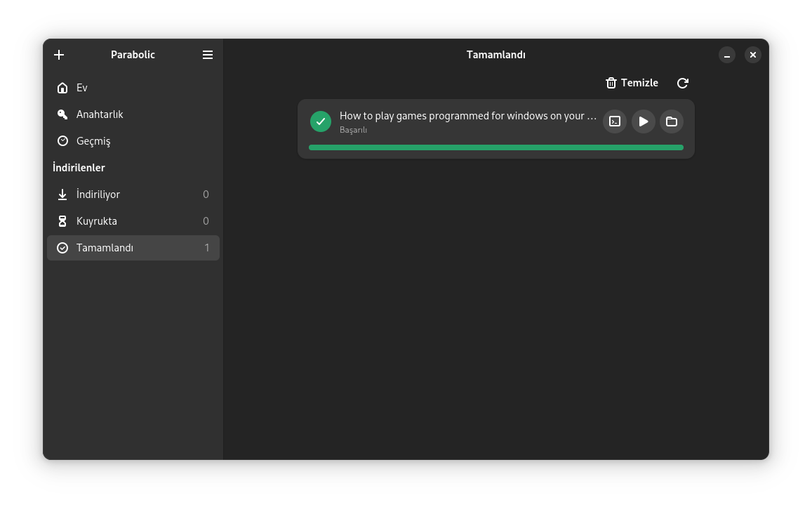Click Temizle to clear completed downloads
The width and height of the screenshot is (812, 507).
click(x=632, y=83)
